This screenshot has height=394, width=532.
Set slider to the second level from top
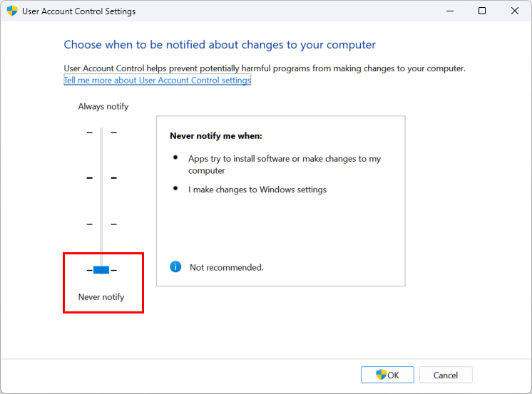(x=101, y=177)
